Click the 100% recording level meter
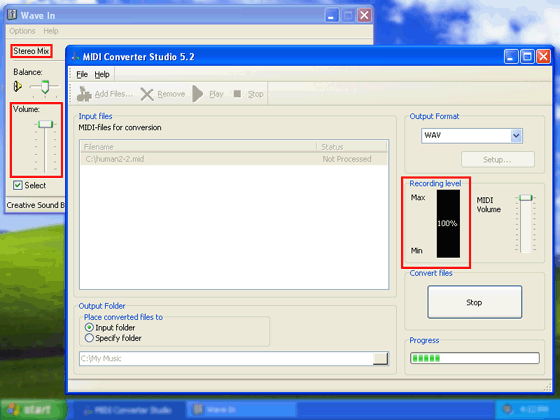The width and height of the screenshot is (560, 420). tap(448, 224)
